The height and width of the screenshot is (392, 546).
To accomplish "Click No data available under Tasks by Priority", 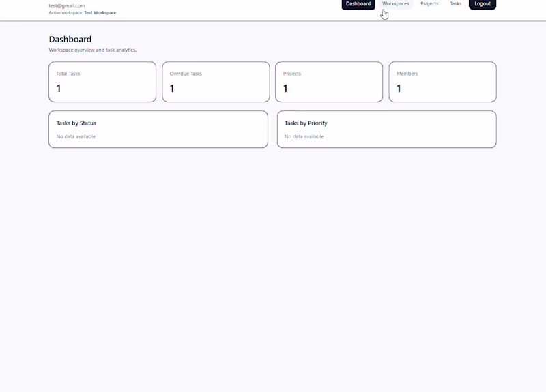I will [x=304, y=137].
